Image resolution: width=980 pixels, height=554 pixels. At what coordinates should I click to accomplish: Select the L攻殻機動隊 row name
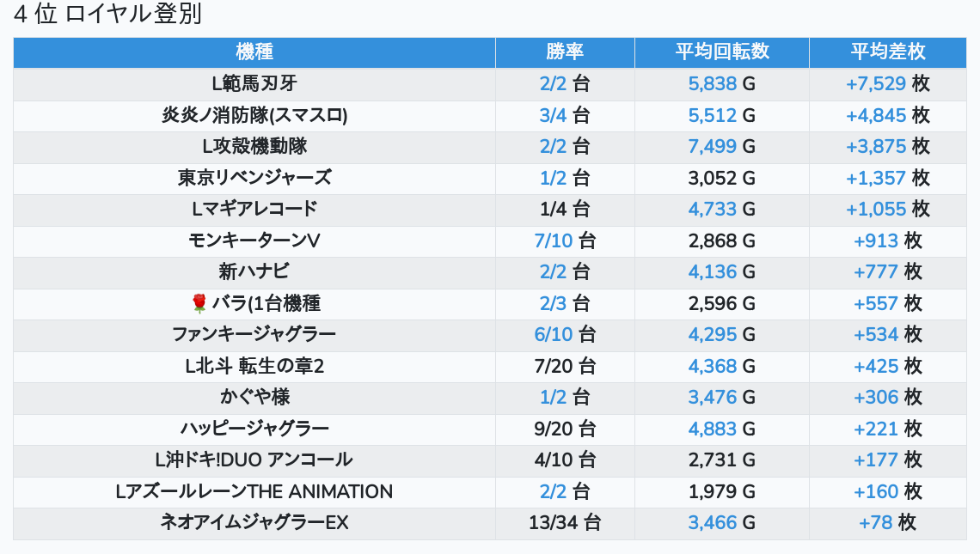click(x=254, y=146)
